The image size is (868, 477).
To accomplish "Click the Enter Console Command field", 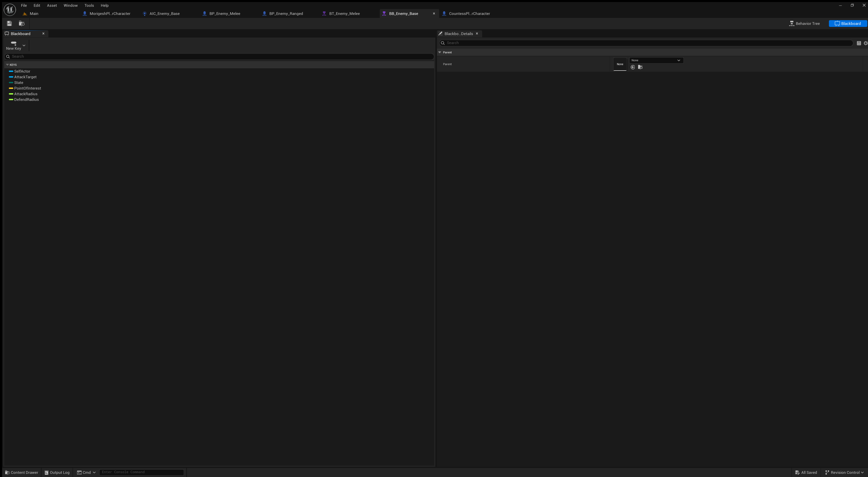I will click(141, 472).
